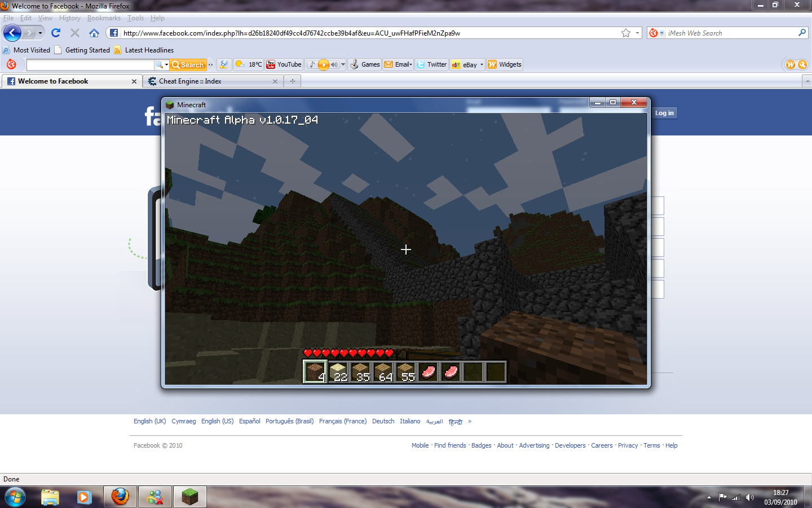Select hotbar slot with 55 planks
This screenshot has height=508, width=812.
click(405, 372)
